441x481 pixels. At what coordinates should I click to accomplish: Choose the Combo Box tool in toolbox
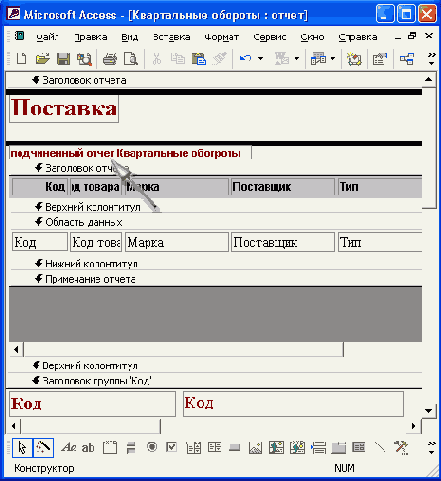(193, 447)
